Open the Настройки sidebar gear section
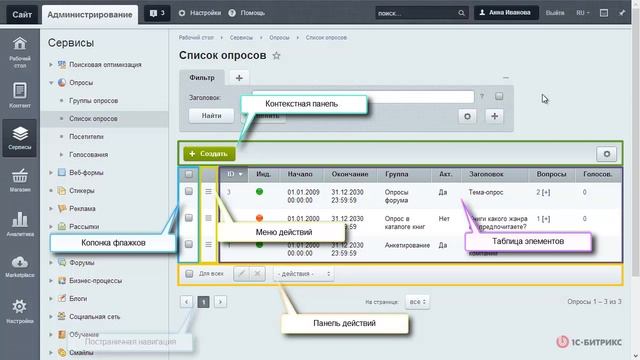This screenshot has width=640, height=360. click(20, 311)
